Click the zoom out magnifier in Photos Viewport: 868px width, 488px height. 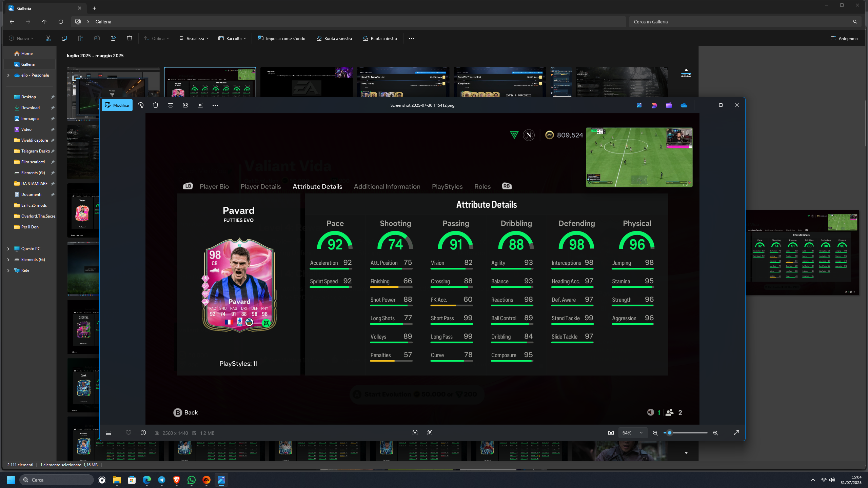(x=655, y=433)
